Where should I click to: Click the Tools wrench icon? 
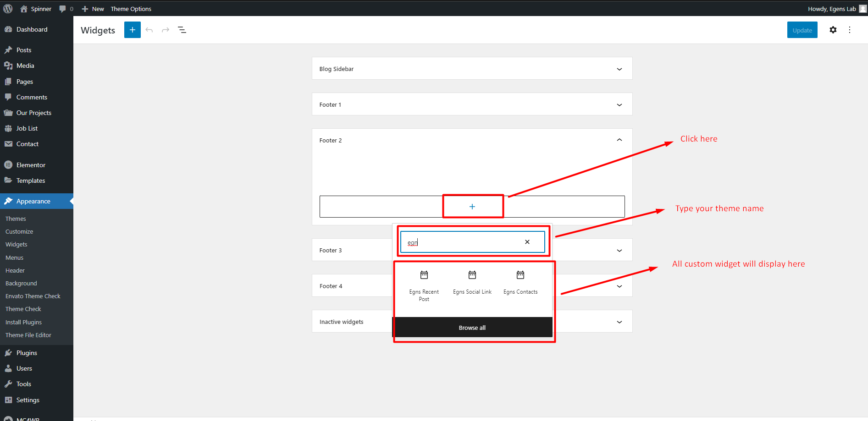[8, 384]
